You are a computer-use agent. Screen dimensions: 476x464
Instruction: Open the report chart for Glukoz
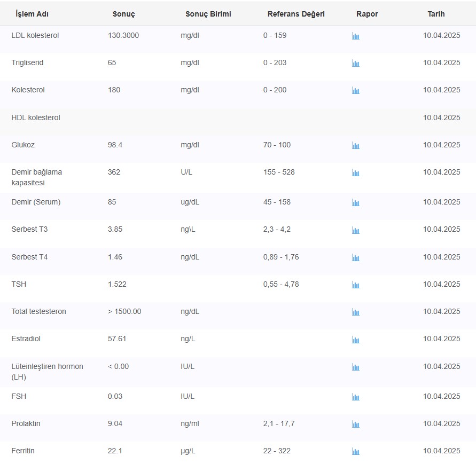click(x=355, y=146)
